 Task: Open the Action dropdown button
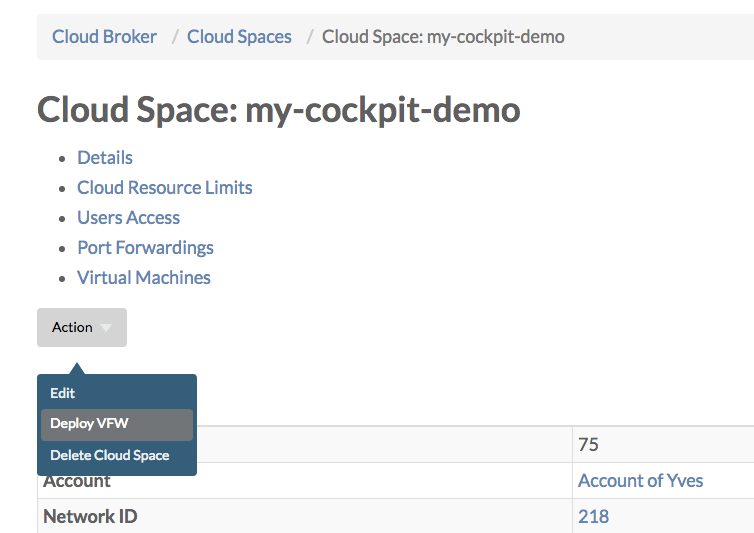pyautogui.click(x=81, y=327)
